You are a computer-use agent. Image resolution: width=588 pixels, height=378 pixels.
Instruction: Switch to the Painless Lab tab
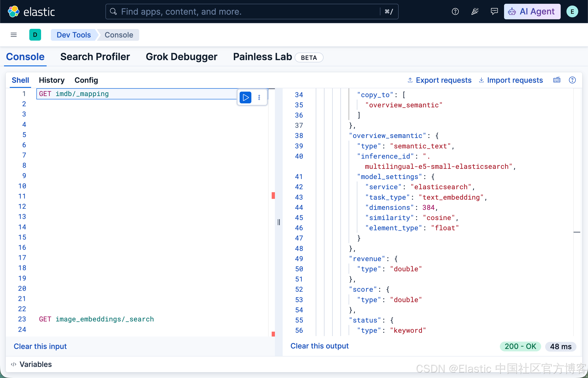click(x=262, y=57)
